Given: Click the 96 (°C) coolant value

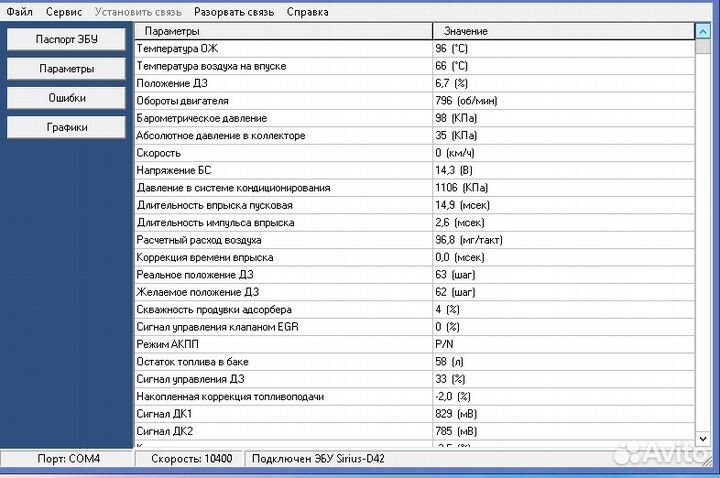Looking at the screenshot, I should [x=451, y=49].
